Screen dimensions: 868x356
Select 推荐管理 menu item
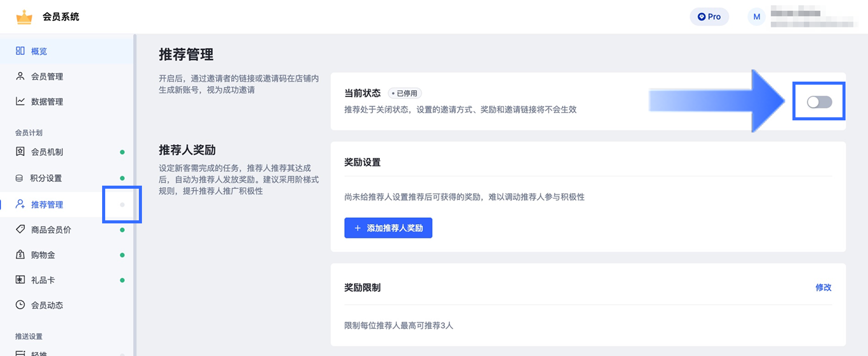coord(66,205)
